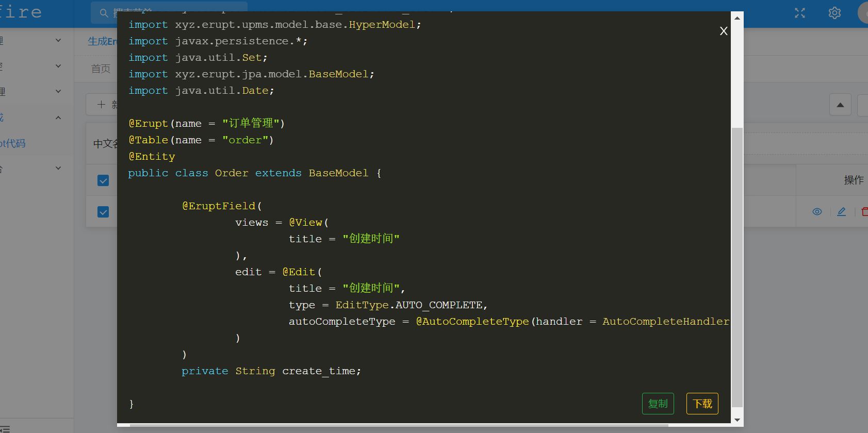This screenshot has width=868, height=433.
Task: Uncheck the first table row checkbox
Action: pos(103,180)
